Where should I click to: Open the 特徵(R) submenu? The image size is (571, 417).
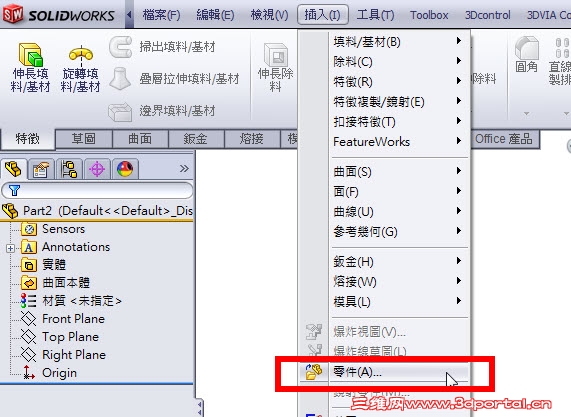pos(399,82)
